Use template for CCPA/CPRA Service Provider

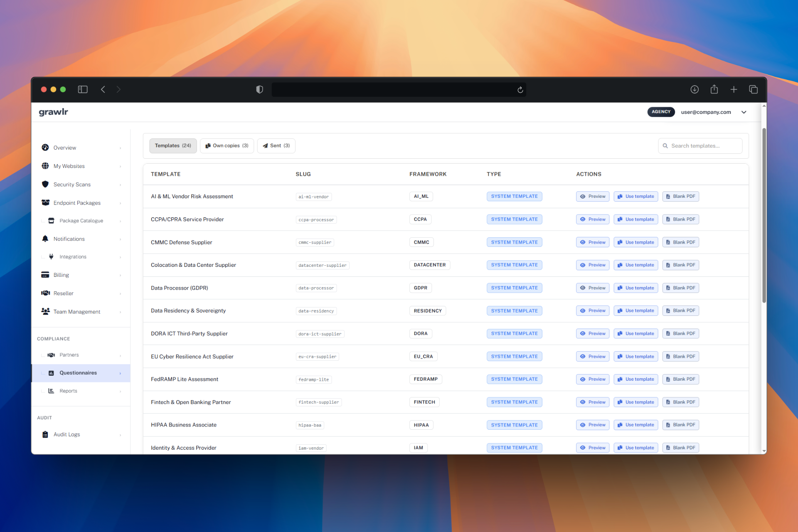point(636,219)
